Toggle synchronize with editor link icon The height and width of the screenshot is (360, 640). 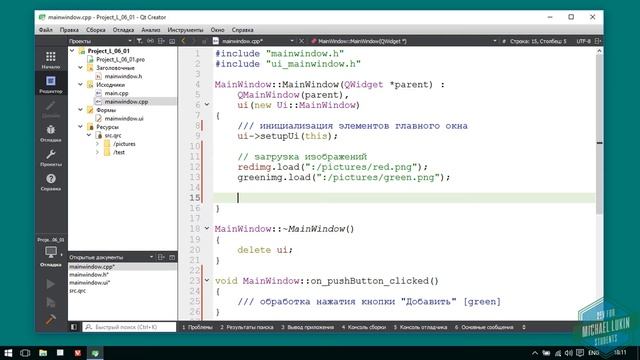(x=150, y=41)
